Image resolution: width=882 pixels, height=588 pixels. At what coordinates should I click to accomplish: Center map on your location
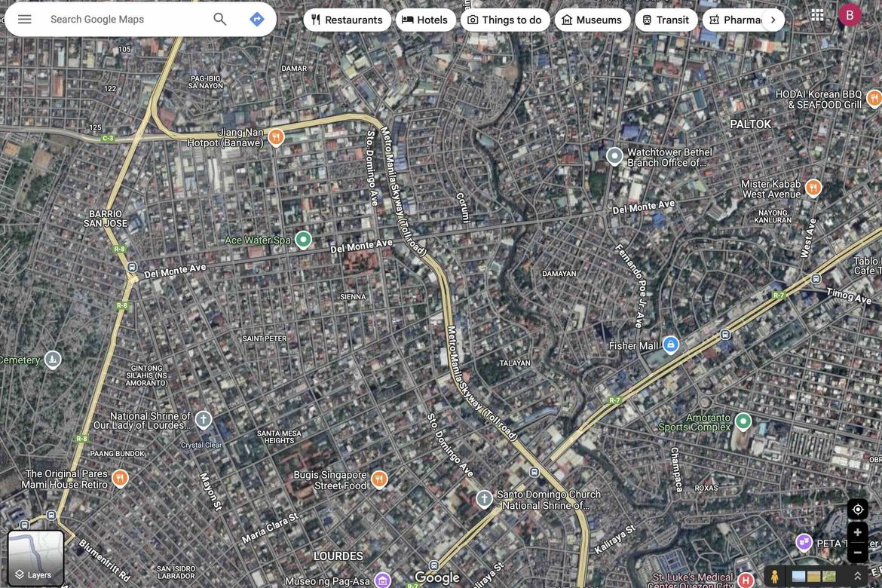point(857,510)
